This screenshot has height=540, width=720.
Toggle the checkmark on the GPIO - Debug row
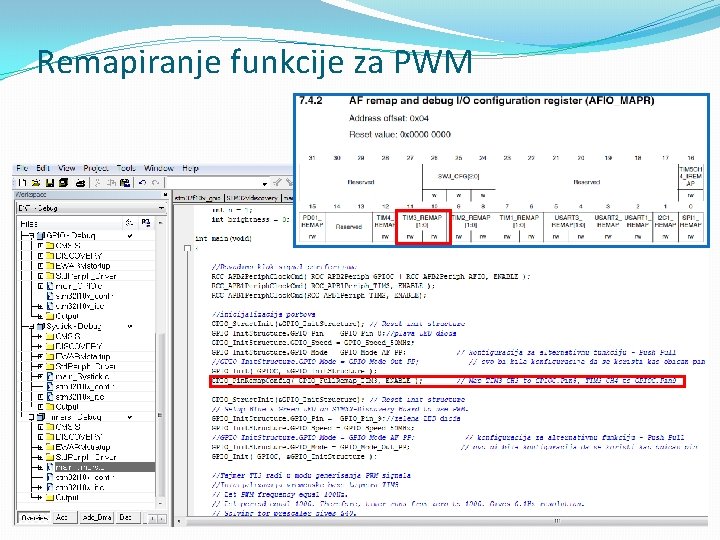[130, 236]
